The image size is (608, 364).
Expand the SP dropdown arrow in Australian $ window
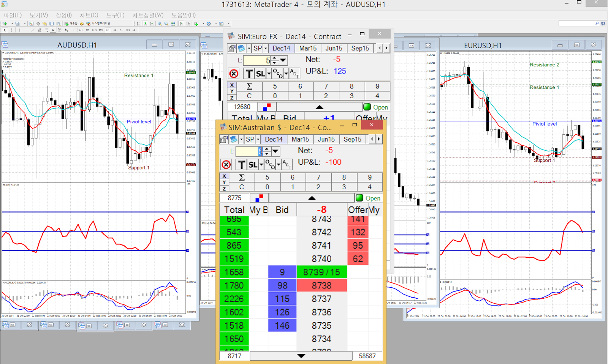tap(258, 139)
